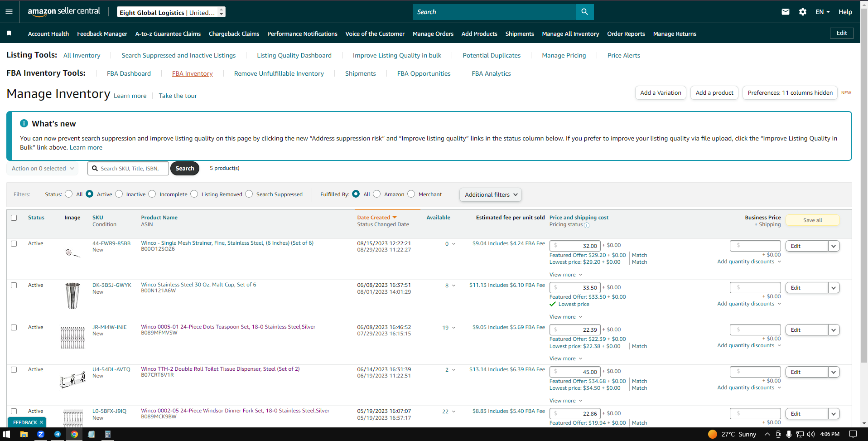Open the notification center icon

853,434
